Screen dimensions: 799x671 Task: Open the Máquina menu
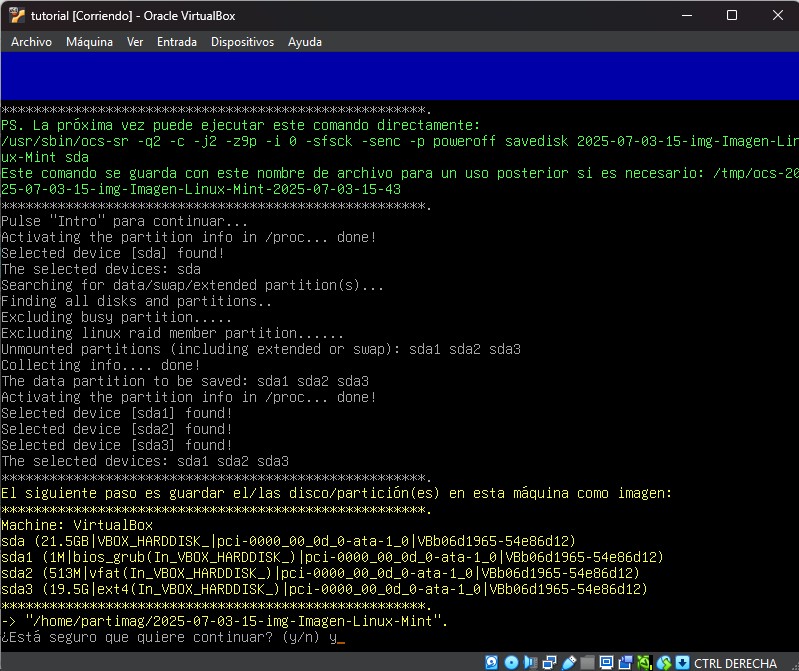(x=89, y=42)
